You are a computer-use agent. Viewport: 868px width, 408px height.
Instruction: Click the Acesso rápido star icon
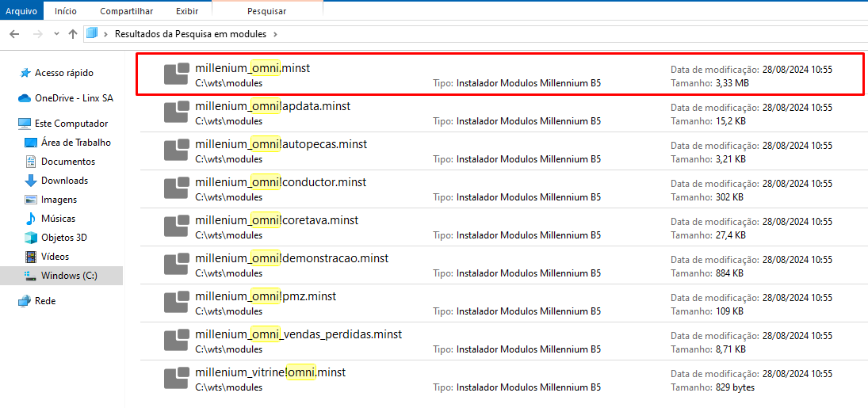coord(25,73)
